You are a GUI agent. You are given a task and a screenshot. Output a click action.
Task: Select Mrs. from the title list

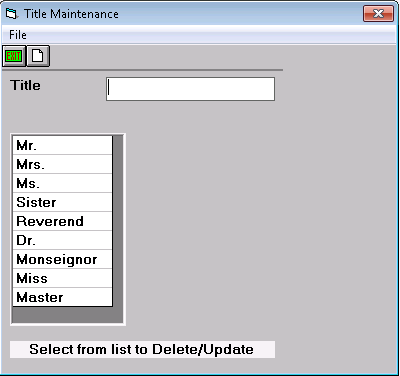coord(63,164)
